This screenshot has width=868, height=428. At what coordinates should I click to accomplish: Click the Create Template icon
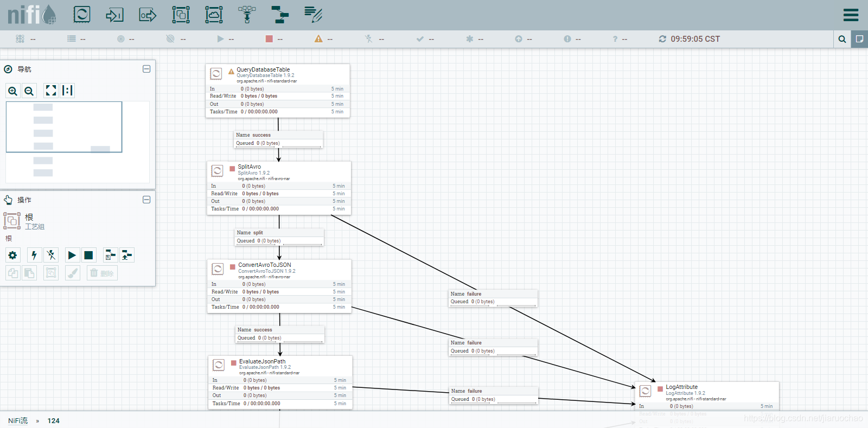tap(110, 255)
